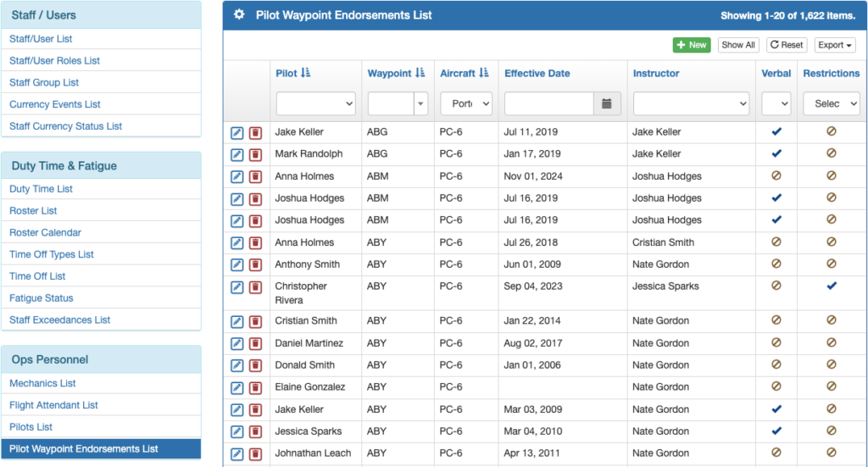Open the Export dropdown menu

(835, 45)
